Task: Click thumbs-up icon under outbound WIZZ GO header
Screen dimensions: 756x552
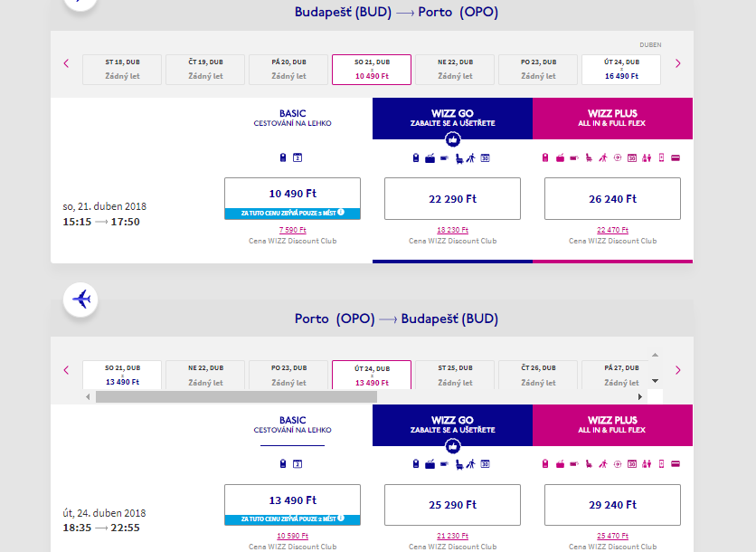Action: 452,139
